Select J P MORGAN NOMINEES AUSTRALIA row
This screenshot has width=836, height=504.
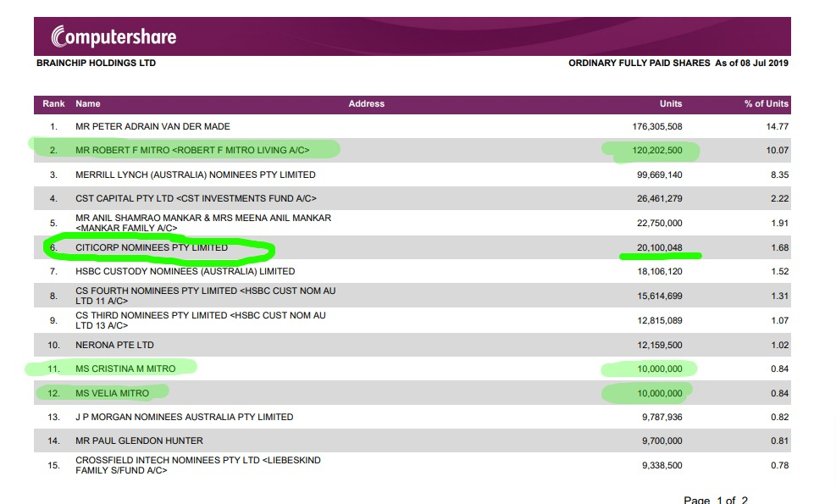[x=184, y=417]
